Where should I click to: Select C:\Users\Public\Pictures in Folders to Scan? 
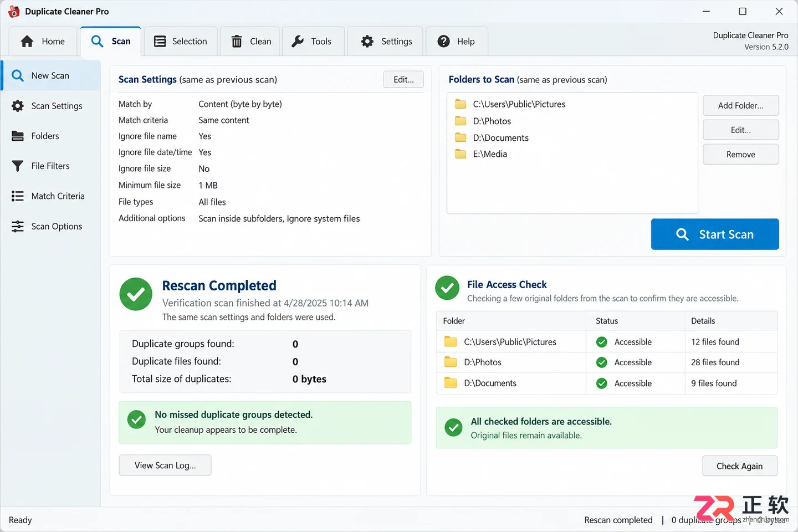[x=572, y=104]
